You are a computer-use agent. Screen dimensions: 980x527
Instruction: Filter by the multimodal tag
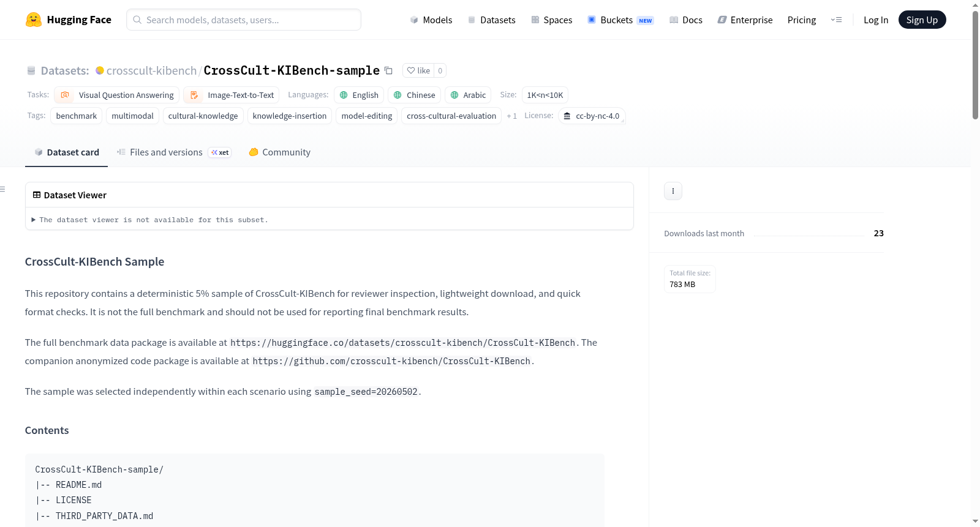pyautogui.click(x=132, y=116)
